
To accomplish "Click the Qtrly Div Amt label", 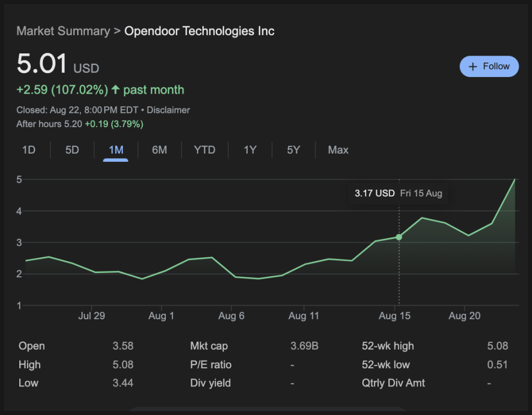I will pyautogui.click(x=393, y=383).
